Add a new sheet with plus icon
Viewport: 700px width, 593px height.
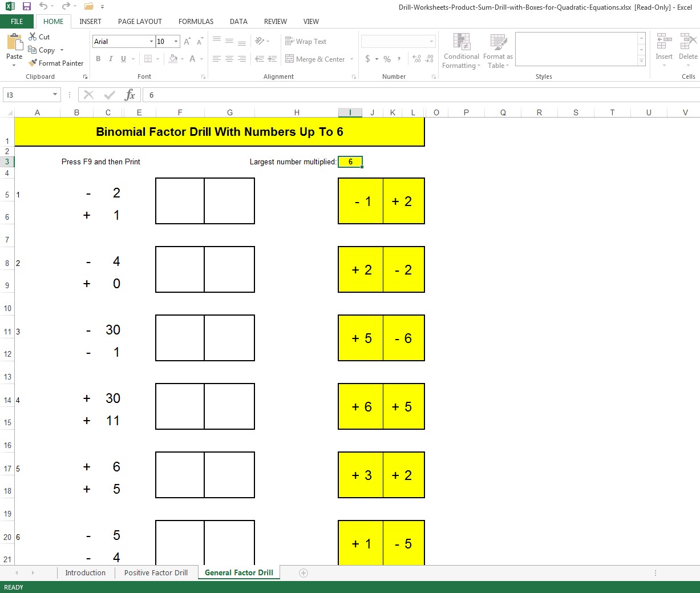(304, 573)
